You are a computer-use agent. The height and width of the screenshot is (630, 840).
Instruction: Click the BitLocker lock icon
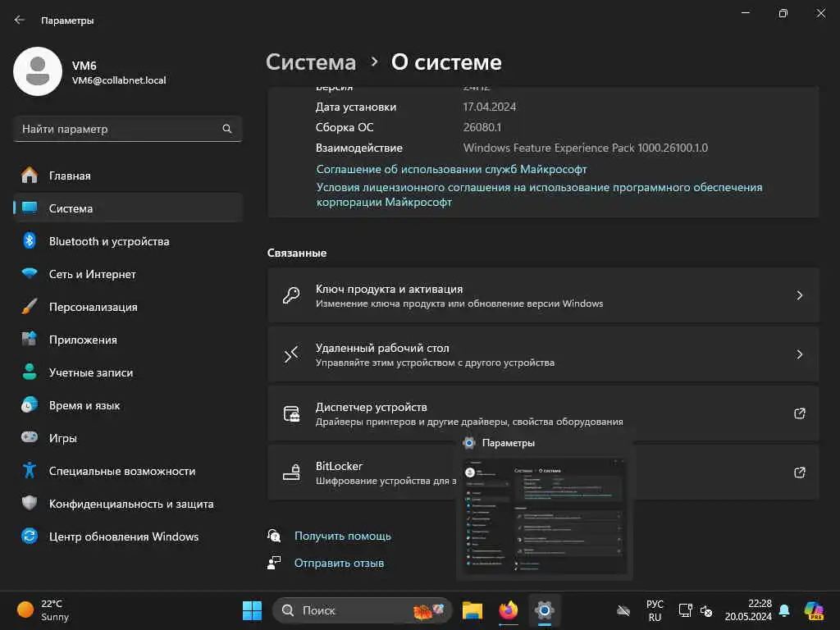coord(291,472)
